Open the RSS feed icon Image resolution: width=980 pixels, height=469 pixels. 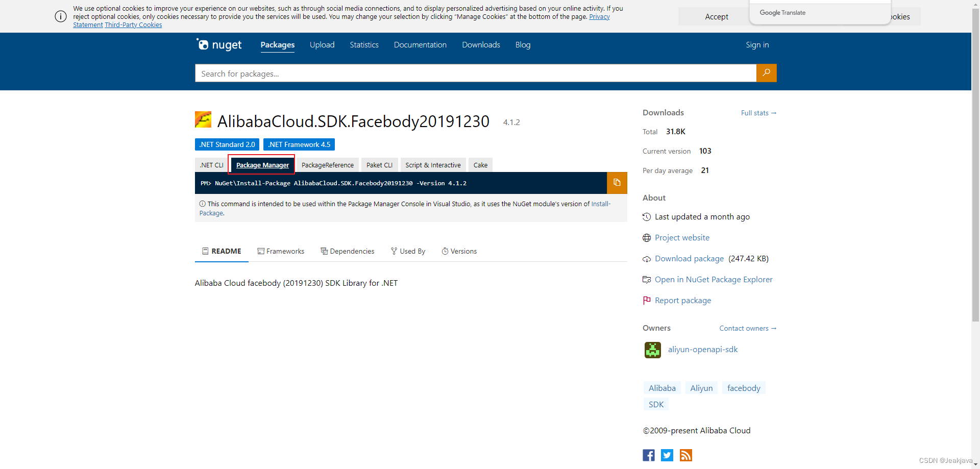pyautogui.click(x=686, y=455)
